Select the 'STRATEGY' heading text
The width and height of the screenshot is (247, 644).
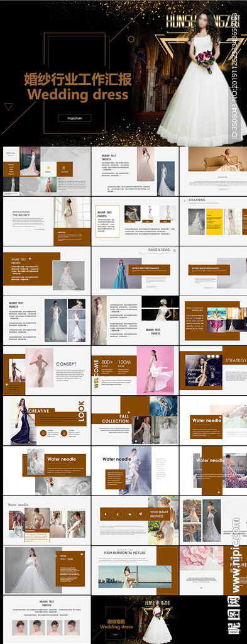[x=236, y=360]
